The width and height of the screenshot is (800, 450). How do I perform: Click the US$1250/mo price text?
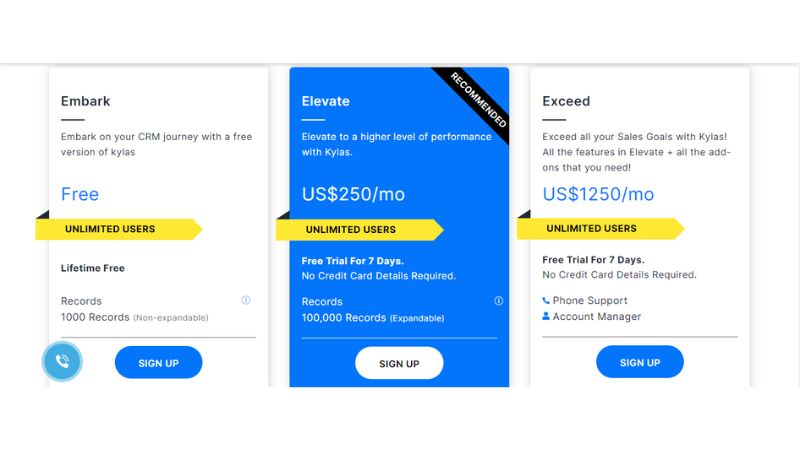(598, 194)
